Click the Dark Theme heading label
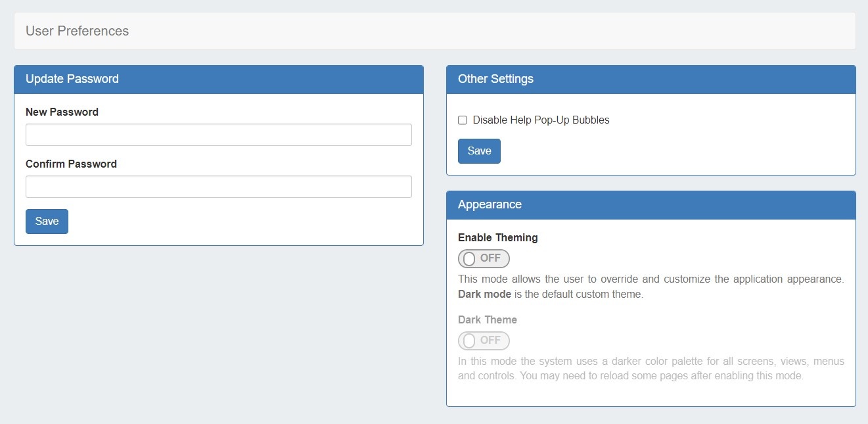 tap(487, 319)
